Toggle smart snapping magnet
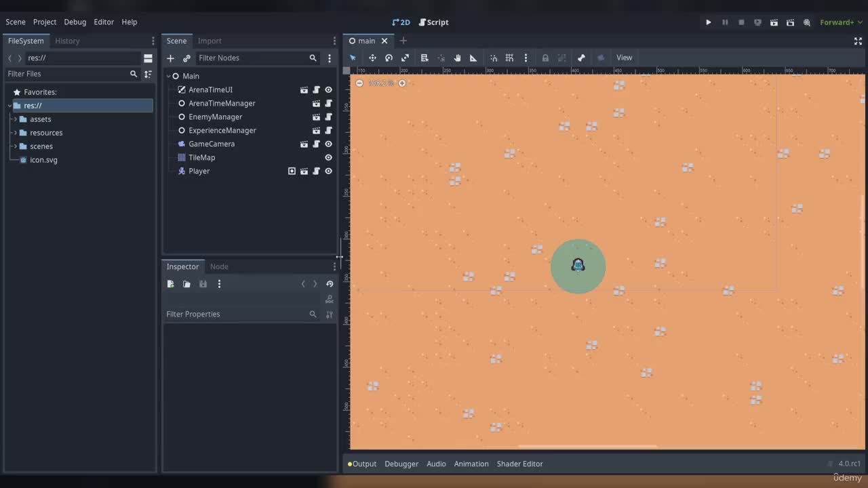The height and width of the screenshot is (488, 868). (x=494, y=58)
